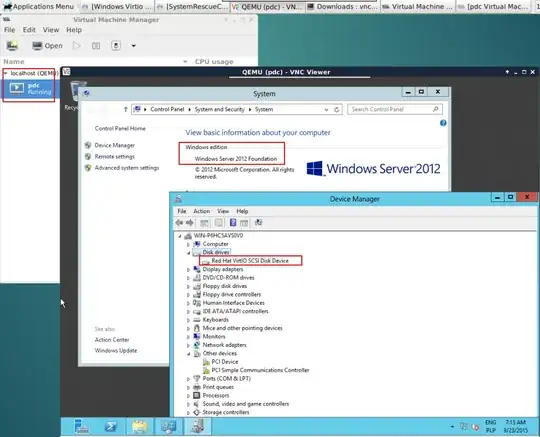The height and width of the screenshot is (437, 540).
Task: Click the CPU usage column header
Action: [x=214, y=62]
